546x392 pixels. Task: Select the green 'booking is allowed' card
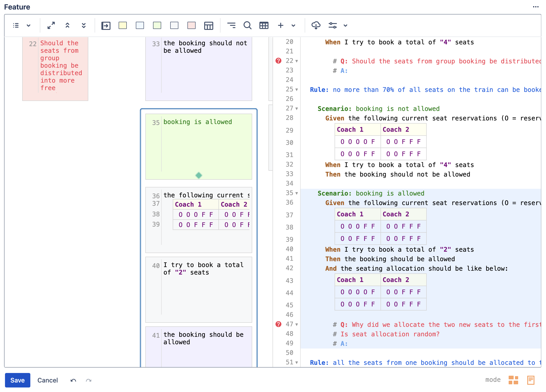(199, 147)
